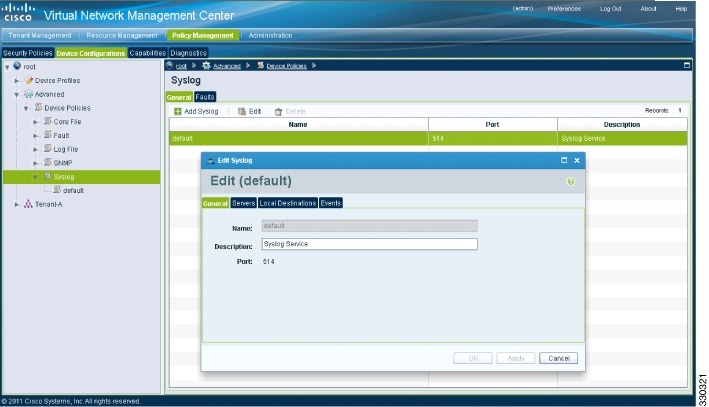Viewport: 709px width, 407px height.
Task: Expand the SNMP tree node
Action: (35, 163)
